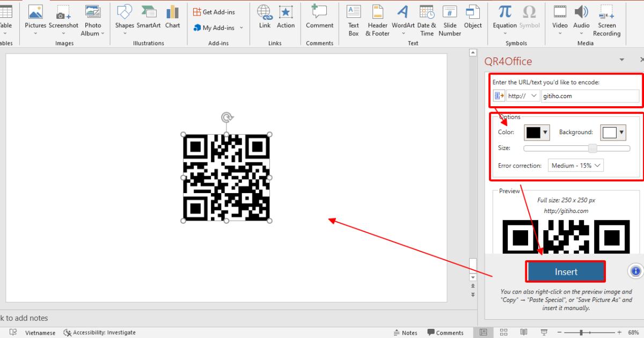Open the Screenshot tool

point(63,19)
